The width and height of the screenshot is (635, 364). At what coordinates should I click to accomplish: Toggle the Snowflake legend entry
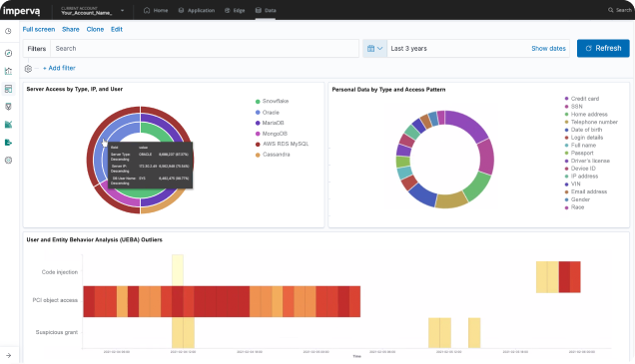point(272,101)
